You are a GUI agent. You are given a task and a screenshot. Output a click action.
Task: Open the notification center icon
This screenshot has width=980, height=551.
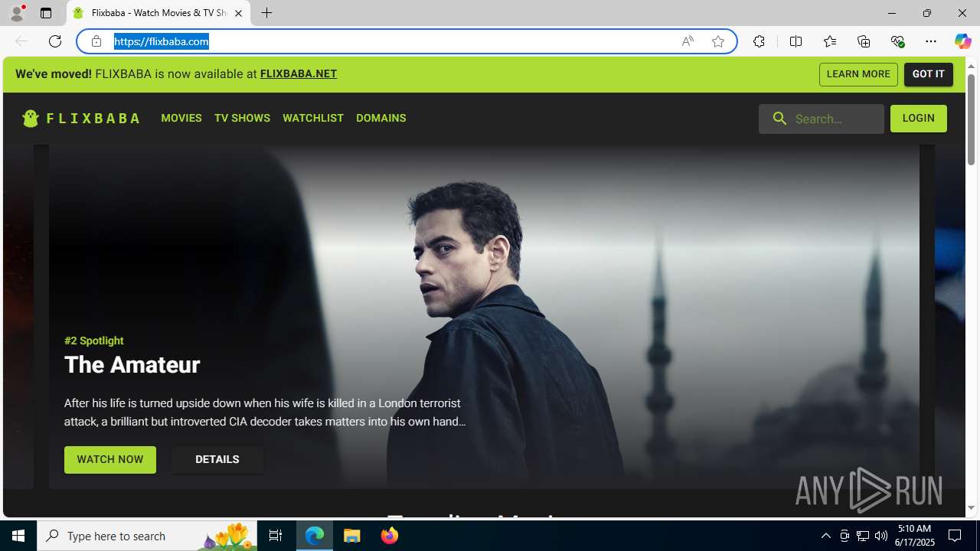click(955, 536)
